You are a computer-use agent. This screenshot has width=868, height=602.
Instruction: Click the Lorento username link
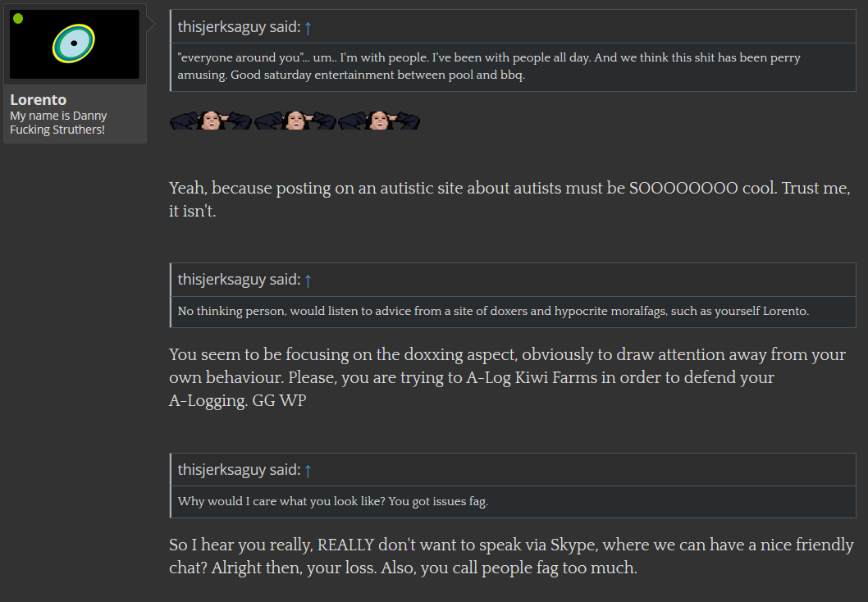point(39,99)
